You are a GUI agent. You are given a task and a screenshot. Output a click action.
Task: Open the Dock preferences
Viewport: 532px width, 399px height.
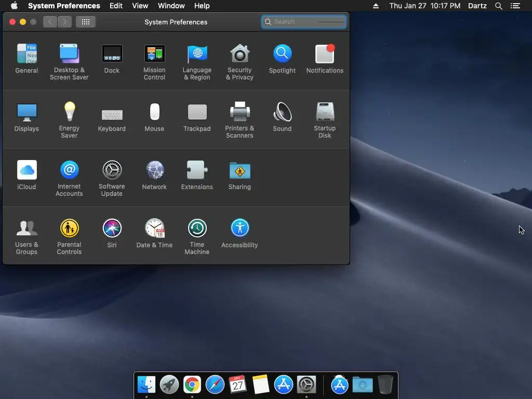(112, 58)
